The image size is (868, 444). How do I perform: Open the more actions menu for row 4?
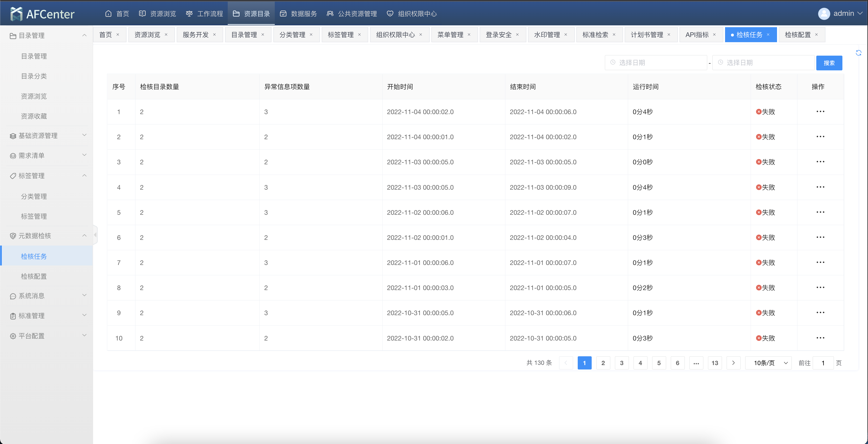[x=820, y=187]
